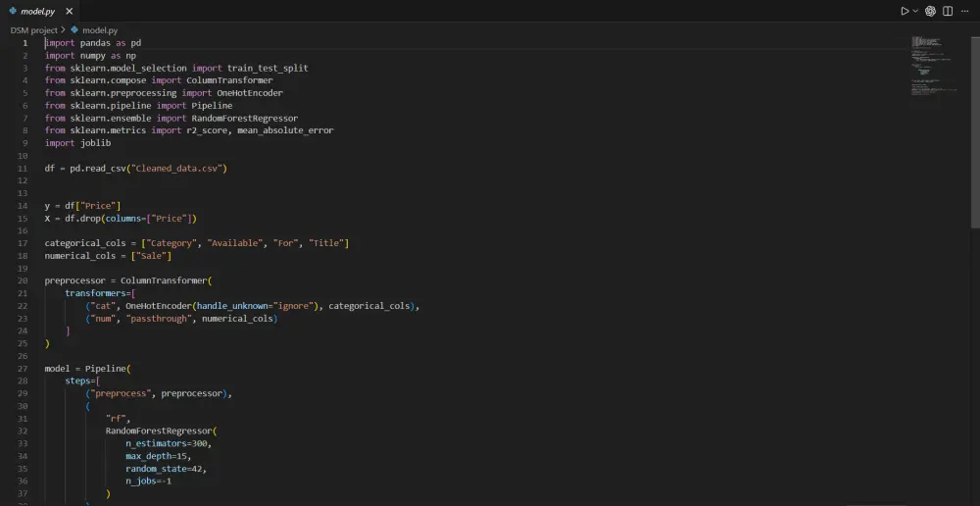The height and width of the screenshot is (506, 980).
Task: Select line number 1 in the gutter
Action: [x=25, y=43]
